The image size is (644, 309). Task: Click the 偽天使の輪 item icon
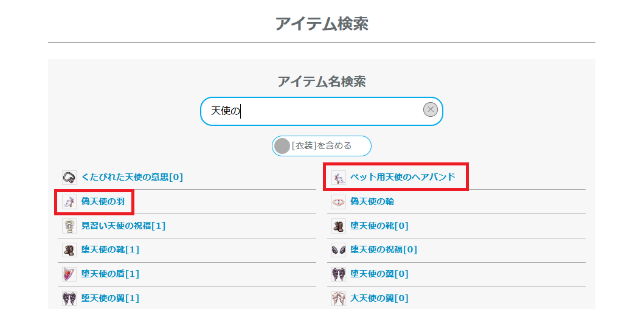338,201
